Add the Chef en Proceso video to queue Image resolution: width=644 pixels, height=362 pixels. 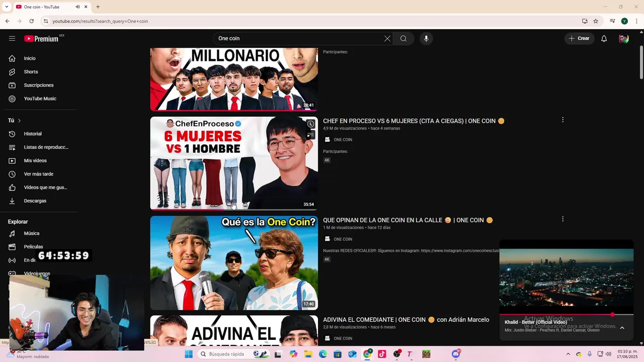tap(311, 135)
